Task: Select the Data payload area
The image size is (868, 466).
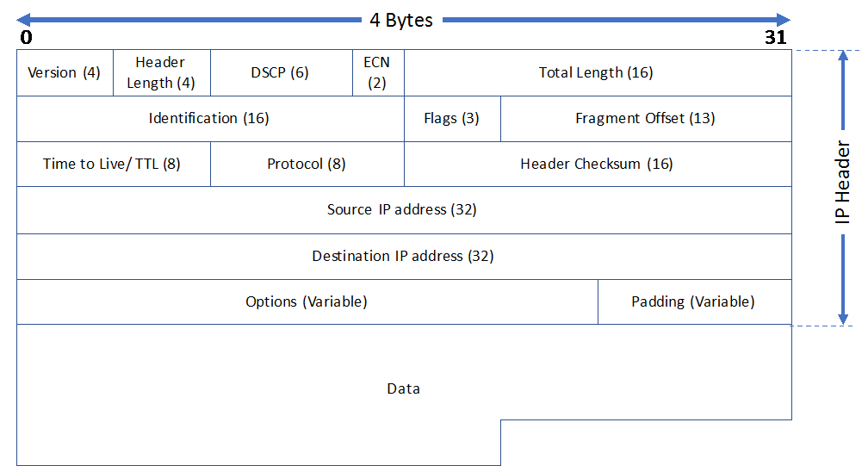Action: [403, 389]
